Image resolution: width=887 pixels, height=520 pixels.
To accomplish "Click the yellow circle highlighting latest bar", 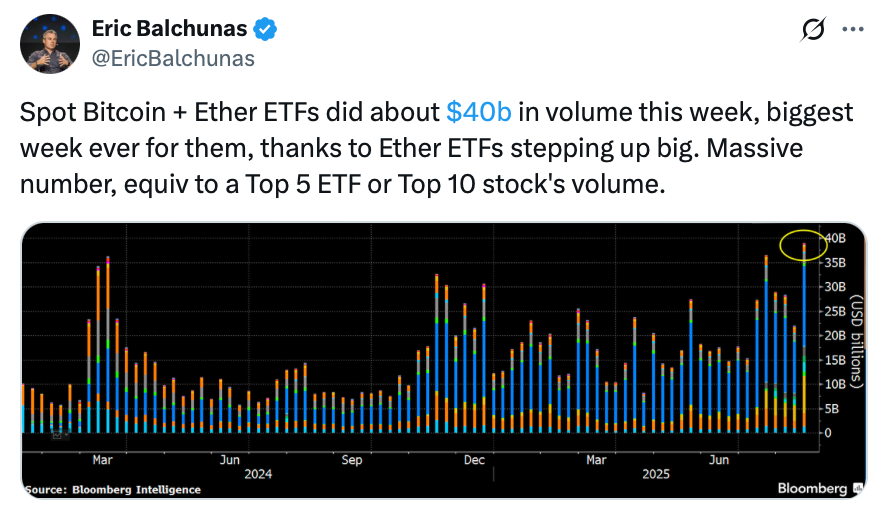I will [x=804, y=244].
